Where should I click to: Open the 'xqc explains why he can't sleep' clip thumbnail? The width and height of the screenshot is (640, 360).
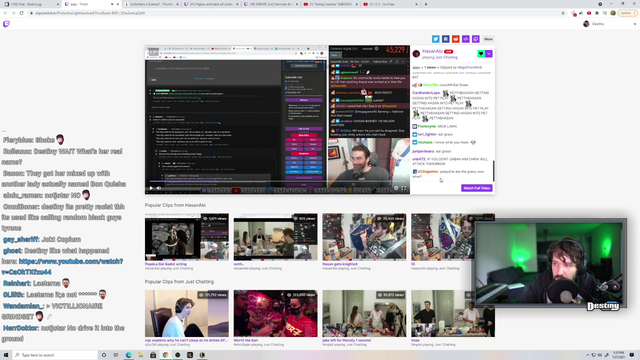point(187,313)
